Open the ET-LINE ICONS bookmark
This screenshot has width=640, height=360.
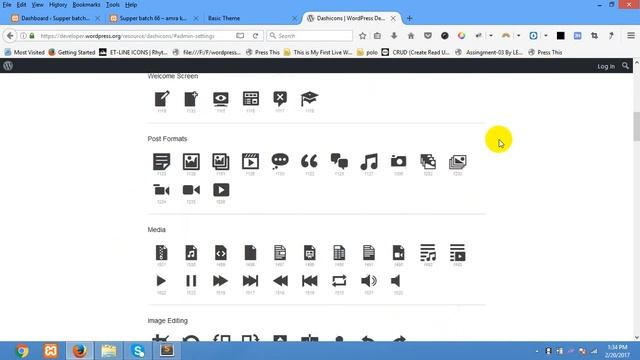point(133,52)
